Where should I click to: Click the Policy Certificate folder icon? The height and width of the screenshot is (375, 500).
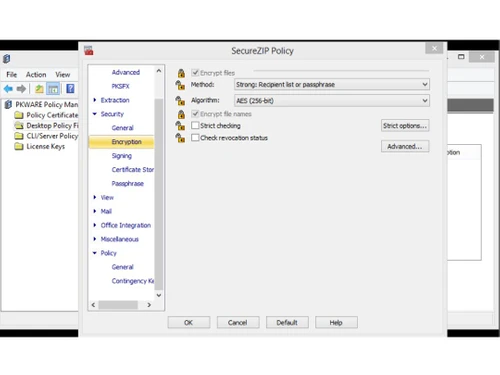click(19, 115)
